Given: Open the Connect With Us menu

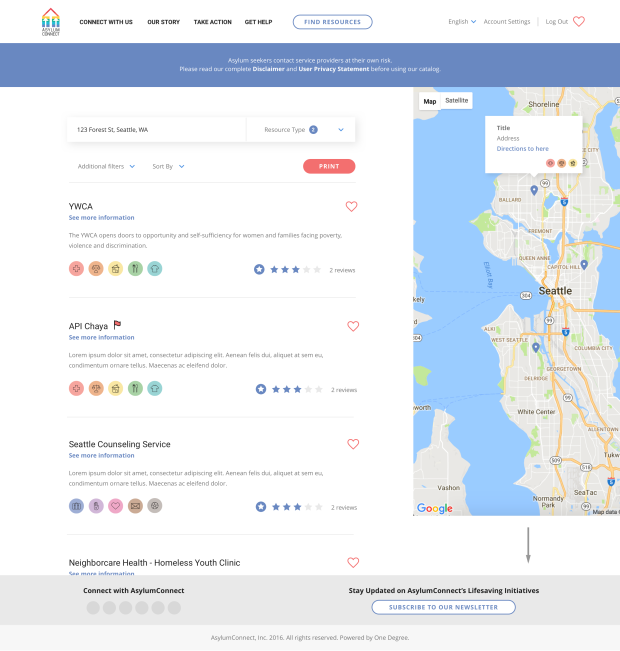Looking at the screenshot, I should 106,22.
